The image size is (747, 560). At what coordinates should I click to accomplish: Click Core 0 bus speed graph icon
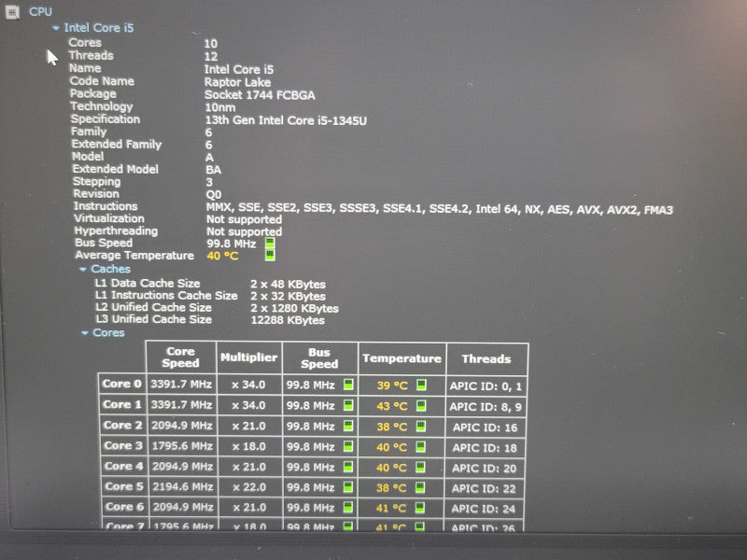click(348, 385)
